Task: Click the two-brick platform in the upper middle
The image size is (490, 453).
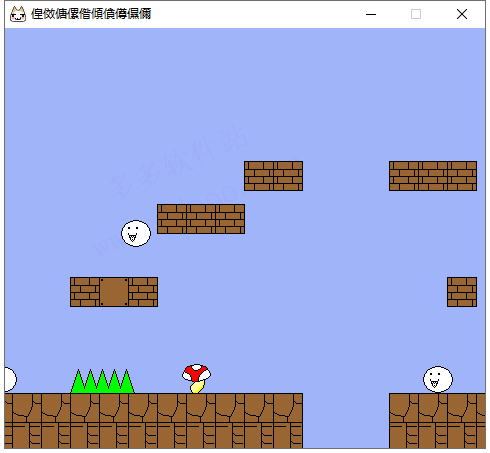Action: [274, 176]
